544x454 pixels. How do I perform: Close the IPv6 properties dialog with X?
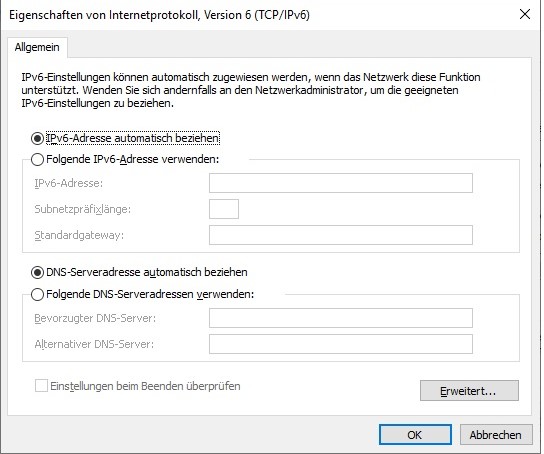tap(525, 15)
